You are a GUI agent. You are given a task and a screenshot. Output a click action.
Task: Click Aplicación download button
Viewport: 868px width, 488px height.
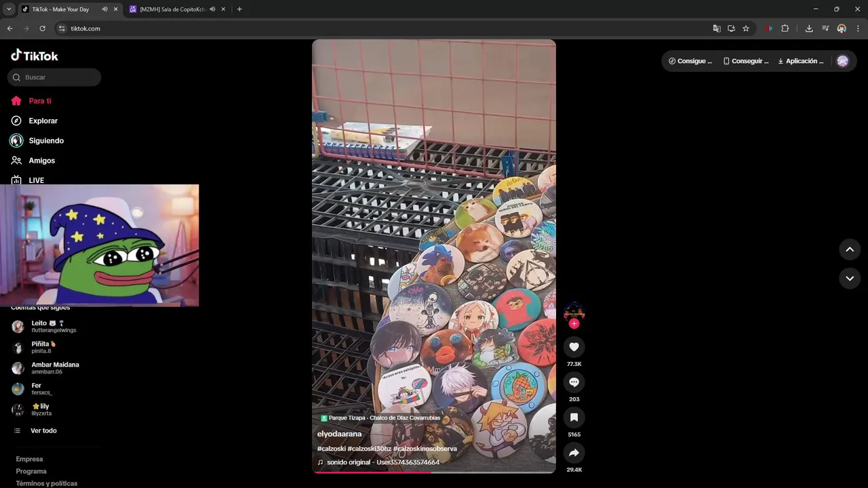point(801,61)
